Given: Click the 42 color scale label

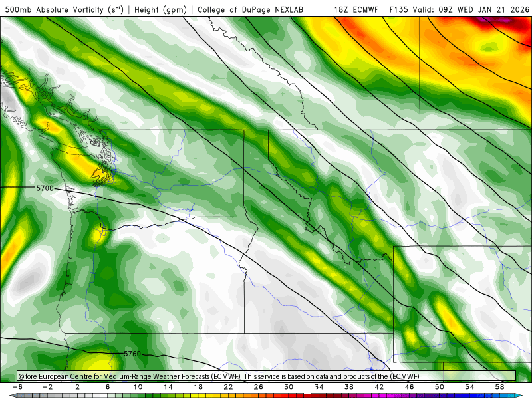Looking at the screenshot, I should pyautogui.click(x=379, y=387).
